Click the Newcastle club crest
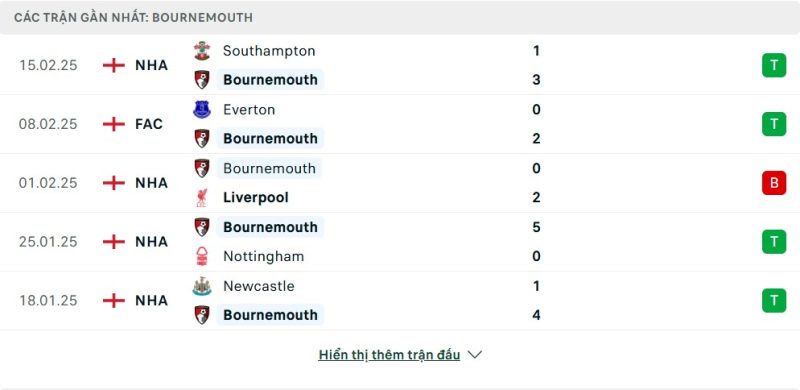The height and width of the screenshot is (390, 800). coord(202,286)
